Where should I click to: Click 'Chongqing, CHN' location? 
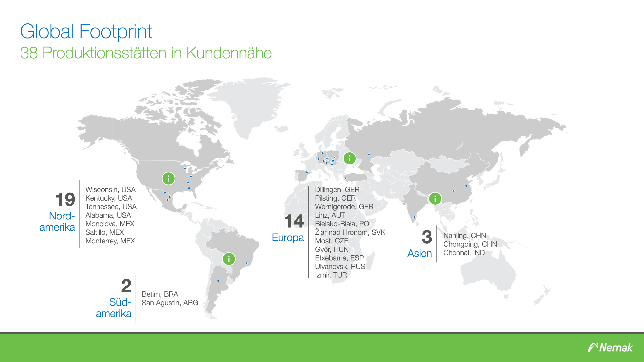470,244
